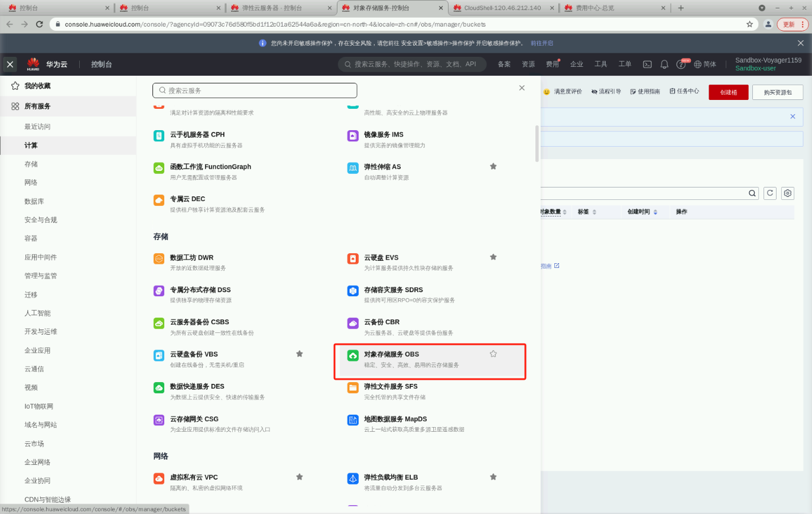Open 简体 language dropdown

point(705,64)
